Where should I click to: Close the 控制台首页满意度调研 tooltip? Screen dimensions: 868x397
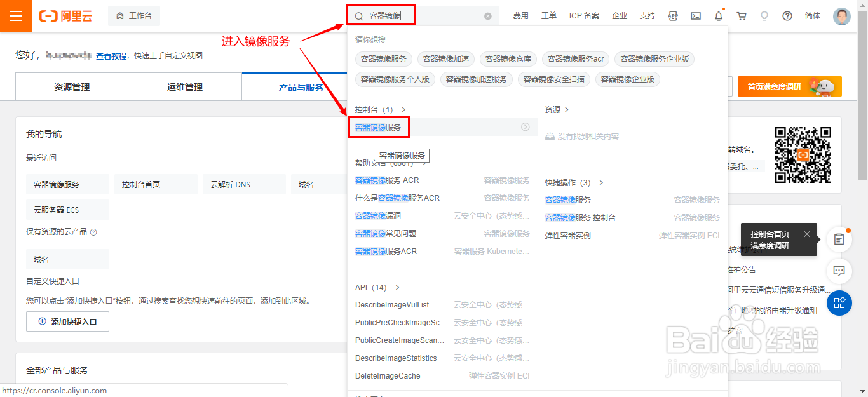(x=807, y=234)
